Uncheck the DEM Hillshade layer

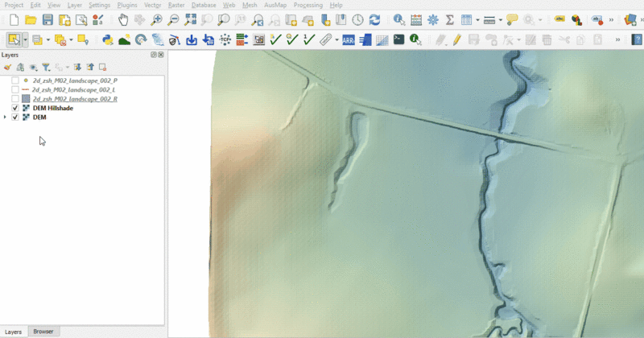click(x=15, y=108)
